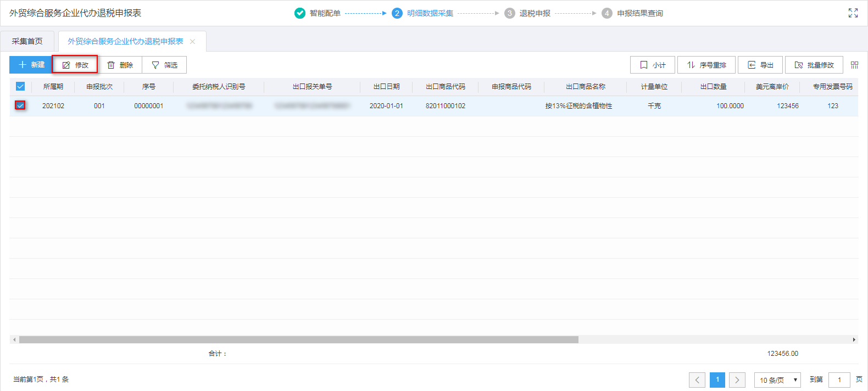Uncheck the row 00000001 checkbox
868x391 pixels.
tap(20, 105)
